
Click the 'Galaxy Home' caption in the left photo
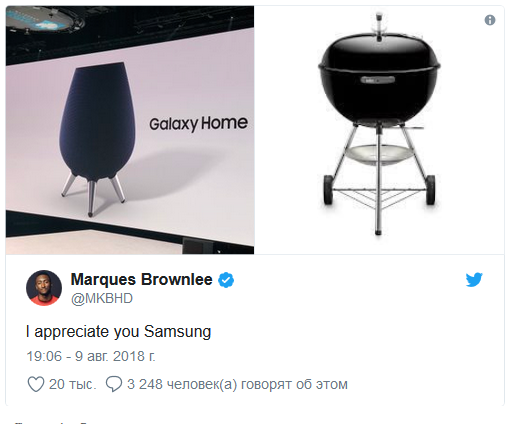click(198, 124)
